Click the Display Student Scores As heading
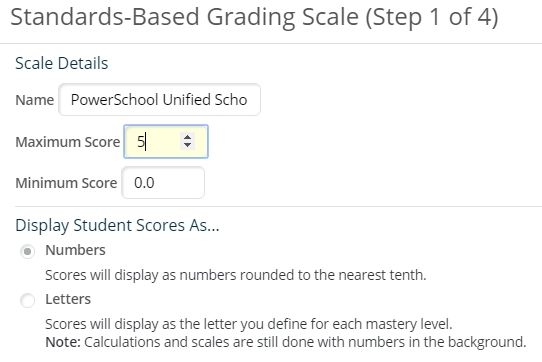The image size is (542, 362). 118,225
